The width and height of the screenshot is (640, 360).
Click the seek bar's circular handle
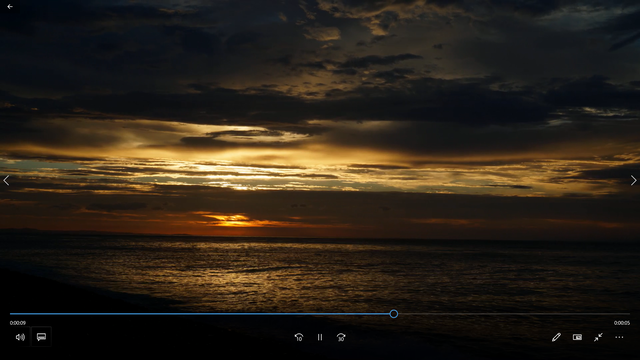(393, 314)
